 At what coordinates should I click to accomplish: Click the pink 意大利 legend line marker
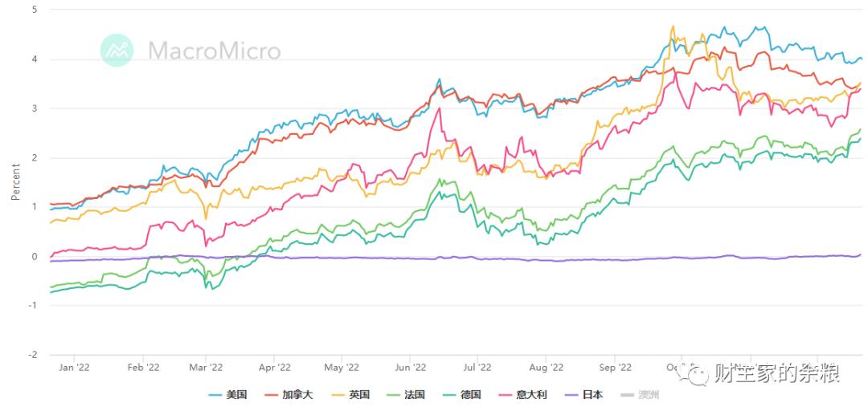[x=506, y=395]
